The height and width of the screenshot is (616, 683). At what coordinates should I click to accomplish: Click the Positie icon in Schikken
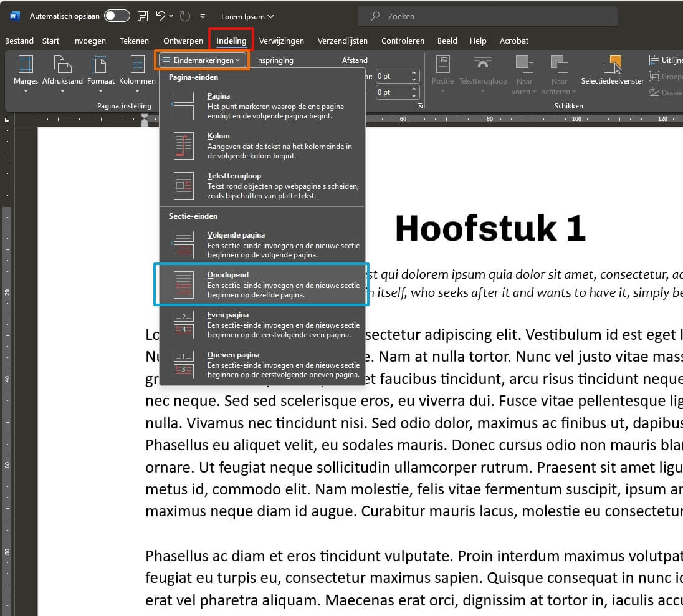pyautogui.click(x=442, y=65)
